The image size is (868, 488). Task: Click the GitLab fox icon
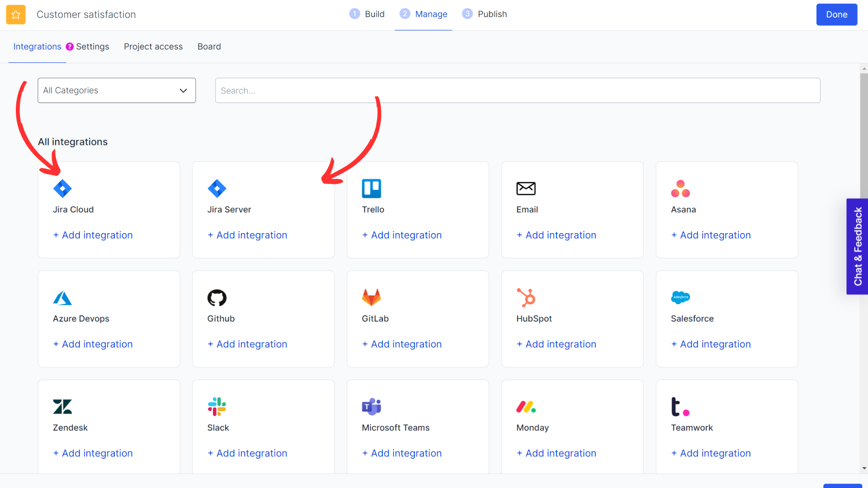[371, 297]
